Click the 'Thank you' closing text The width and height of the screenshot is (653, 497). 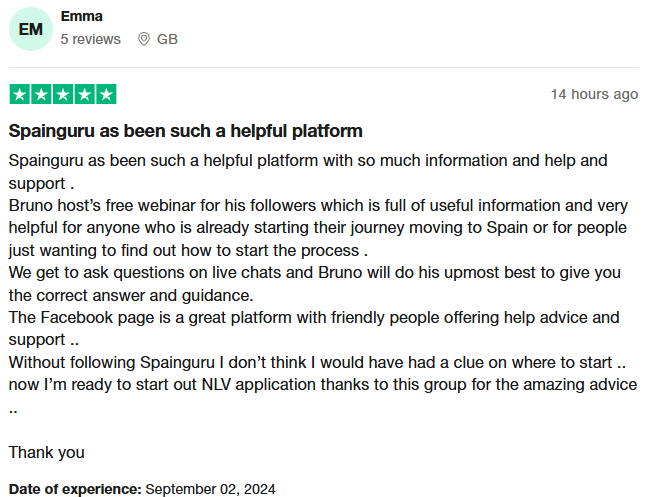point(47,452)
